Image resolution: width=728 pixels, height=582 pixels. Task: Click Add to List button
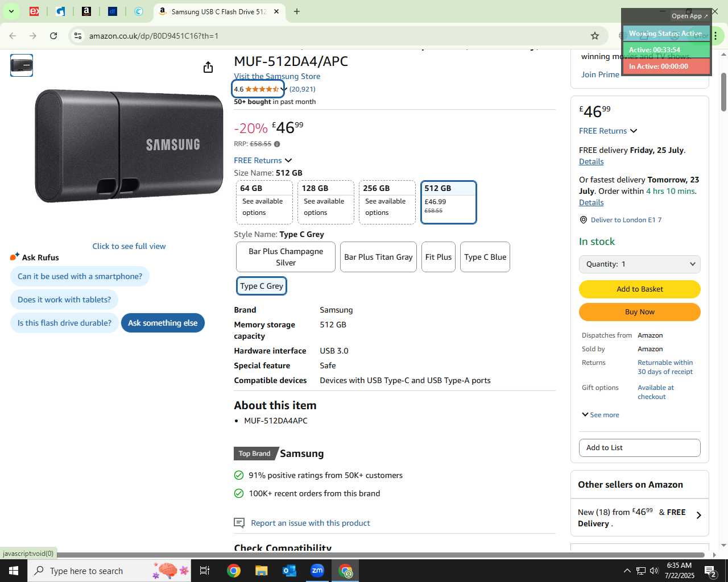click(x=639, y=448)
